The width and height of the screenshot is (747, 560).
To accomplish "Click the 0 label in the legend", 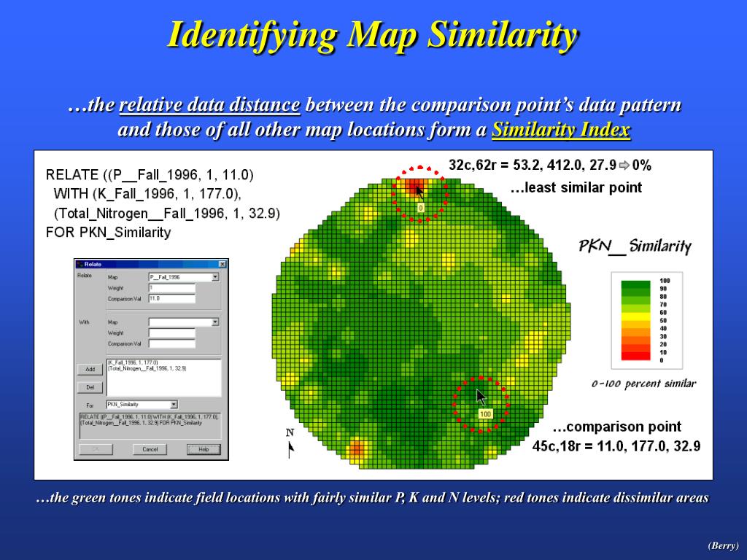I will pos(661,360).
